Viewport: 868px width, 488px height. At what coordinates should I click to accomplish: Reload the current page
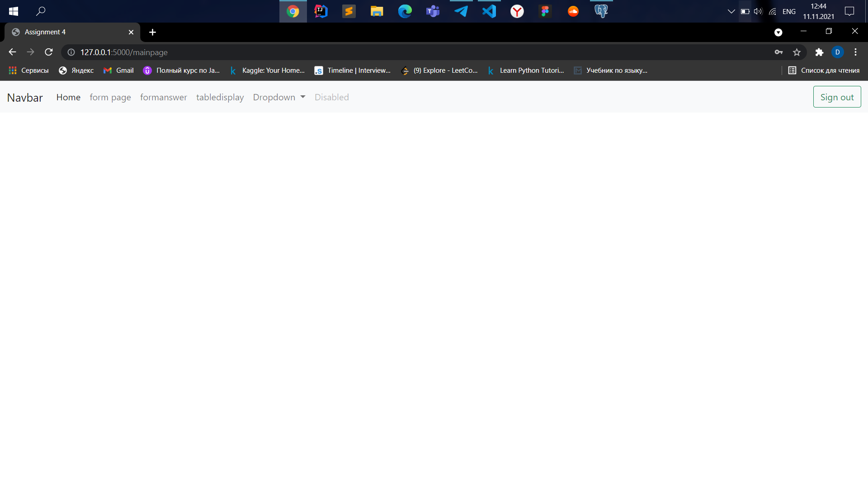(48, 52)
